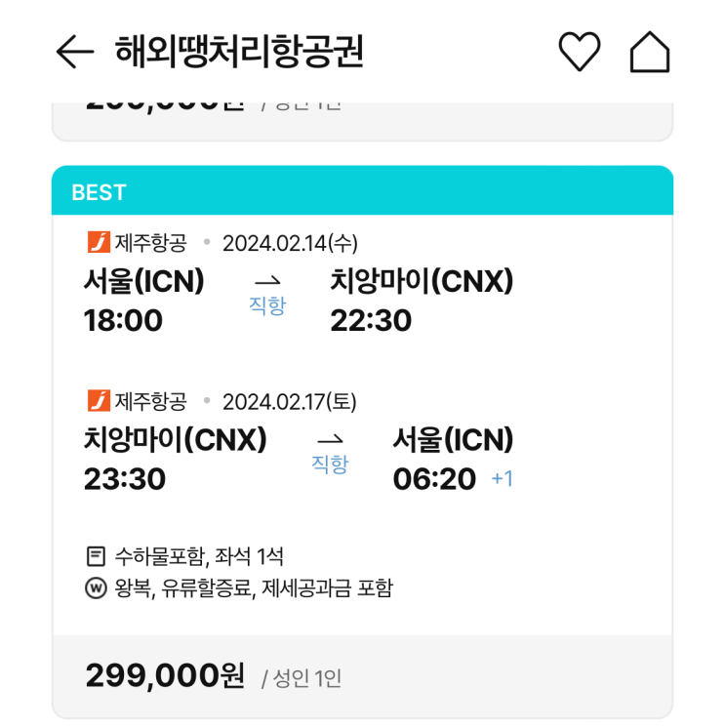This screenshot has width=725, height=728.
Task: Tap Jeju Air logo on outbound flight
Action: (99, 242)
